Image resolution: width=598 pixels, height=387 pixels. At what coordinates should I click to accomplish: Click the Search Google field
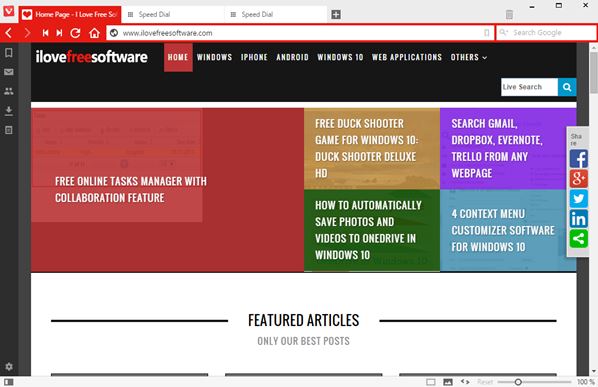546,33
